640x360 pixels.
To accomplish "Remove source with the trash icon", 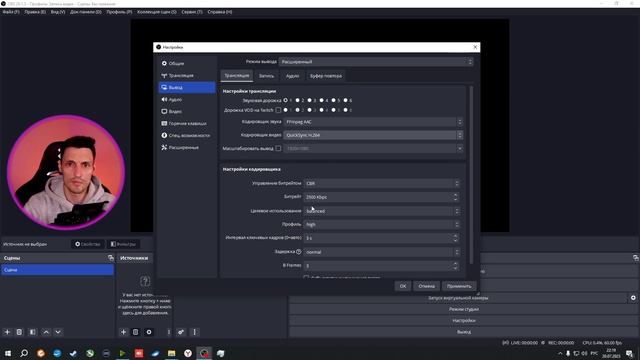I will (x=136, y=332).
